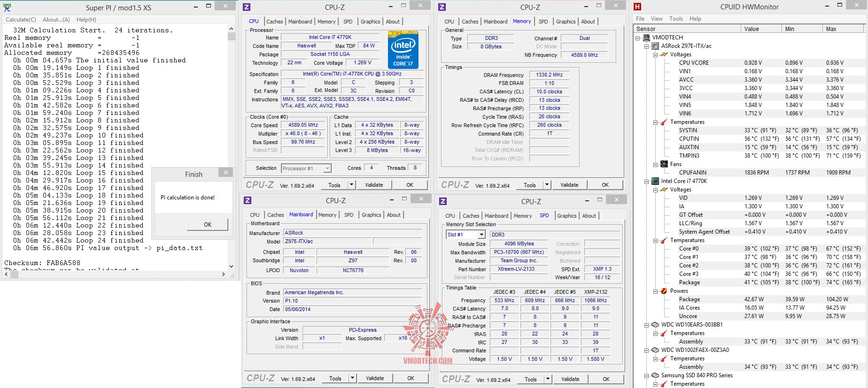Click the fan icon beside Fans

click(664, 164)
